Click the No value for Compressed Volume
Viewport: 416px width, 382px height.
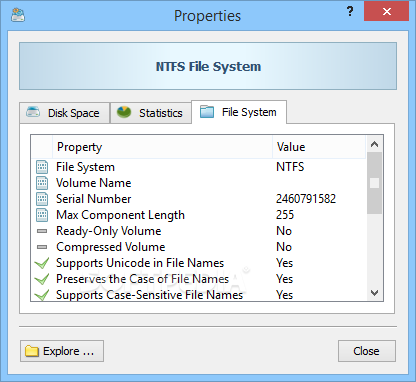click(x=284, y=247)
